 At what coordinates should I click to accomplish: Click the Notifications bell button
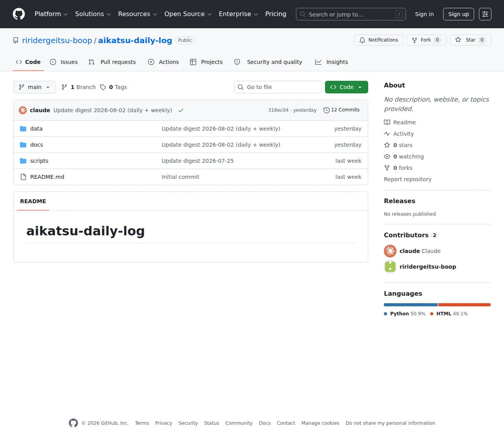tap(378, 40)
